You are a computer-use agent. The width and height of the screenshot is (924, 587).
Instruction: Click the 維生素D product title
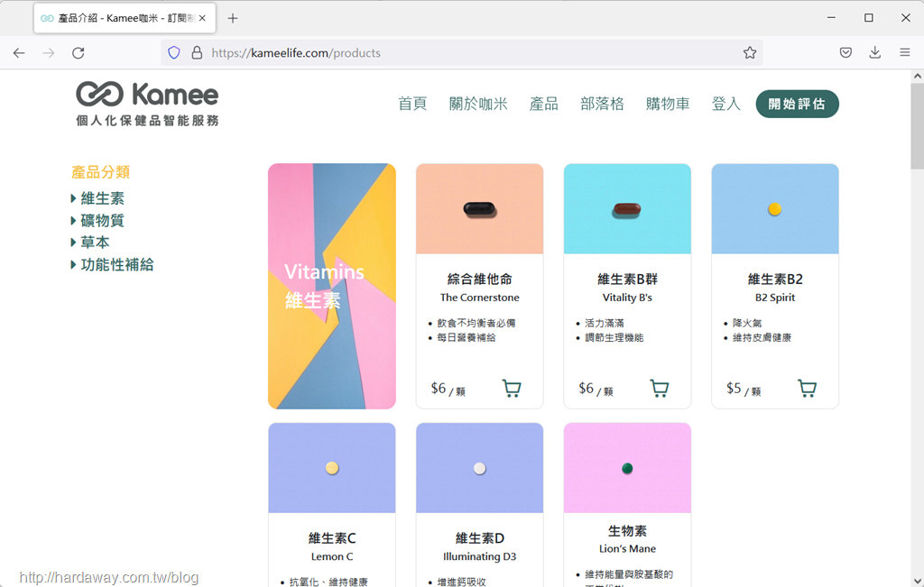pos(480,538)
